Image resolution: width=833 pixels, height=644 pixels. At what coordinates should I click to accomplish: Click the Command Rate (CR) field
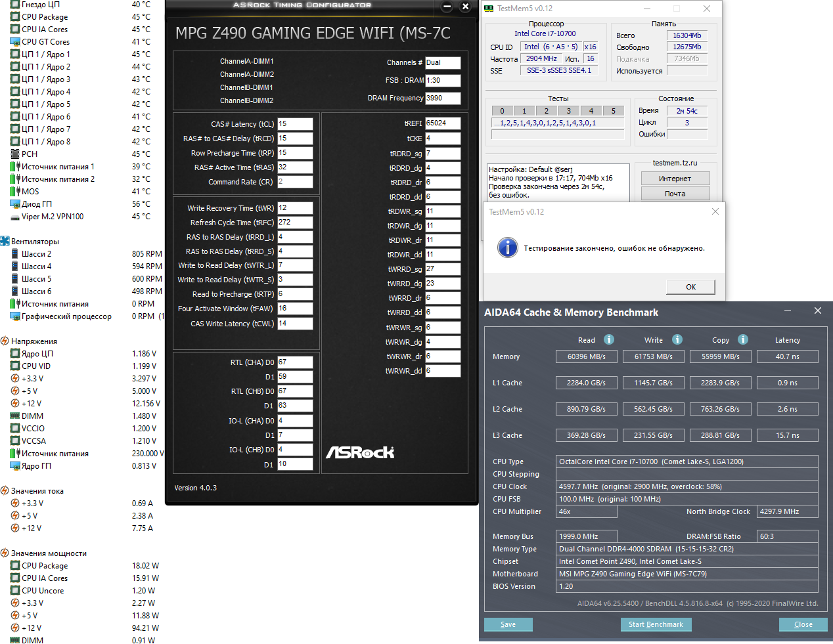pyautogui.click(x=295, y=182)
